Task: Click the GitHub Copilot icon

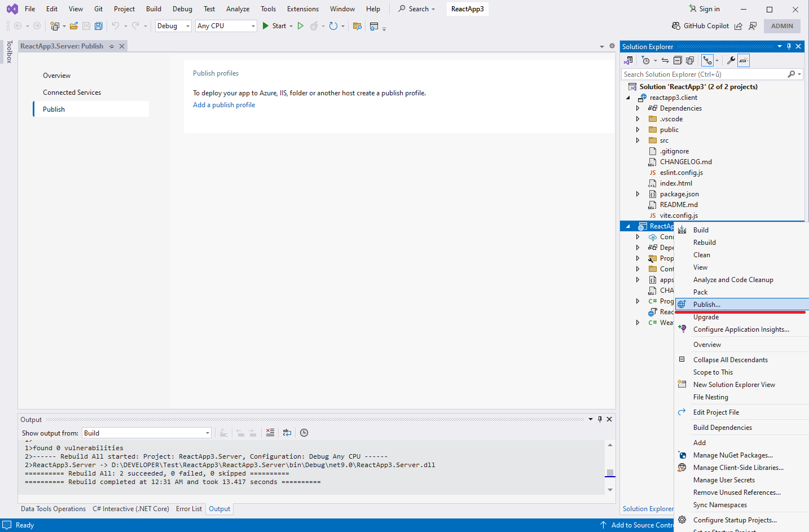Action: (676, 26)
